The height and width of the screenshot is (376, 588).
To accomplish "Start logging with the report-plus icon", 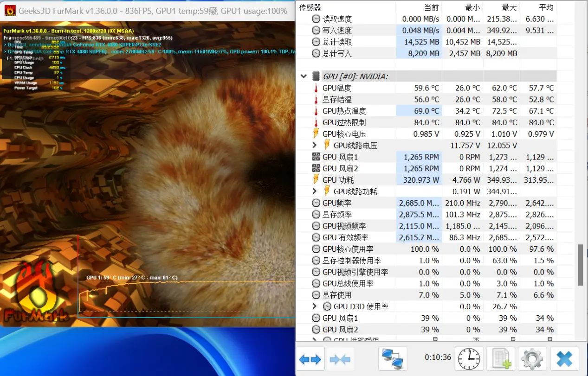I will (500, 358).
